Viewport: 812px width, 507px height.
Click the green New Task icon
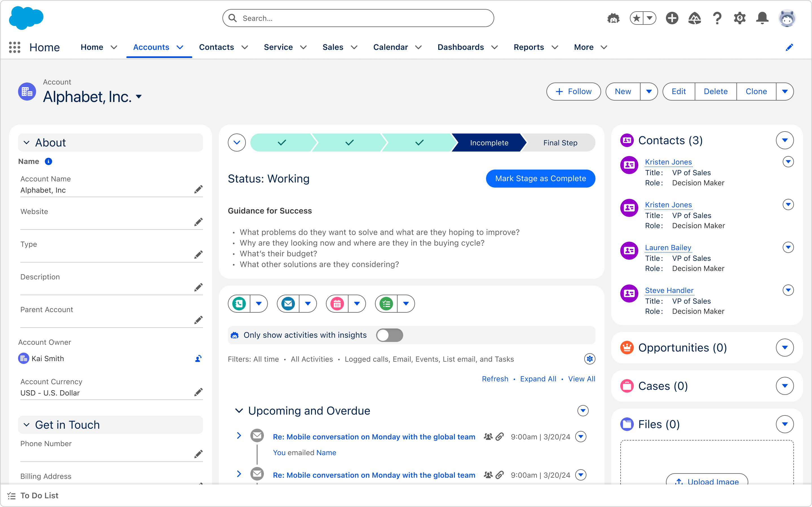(386, 304)
